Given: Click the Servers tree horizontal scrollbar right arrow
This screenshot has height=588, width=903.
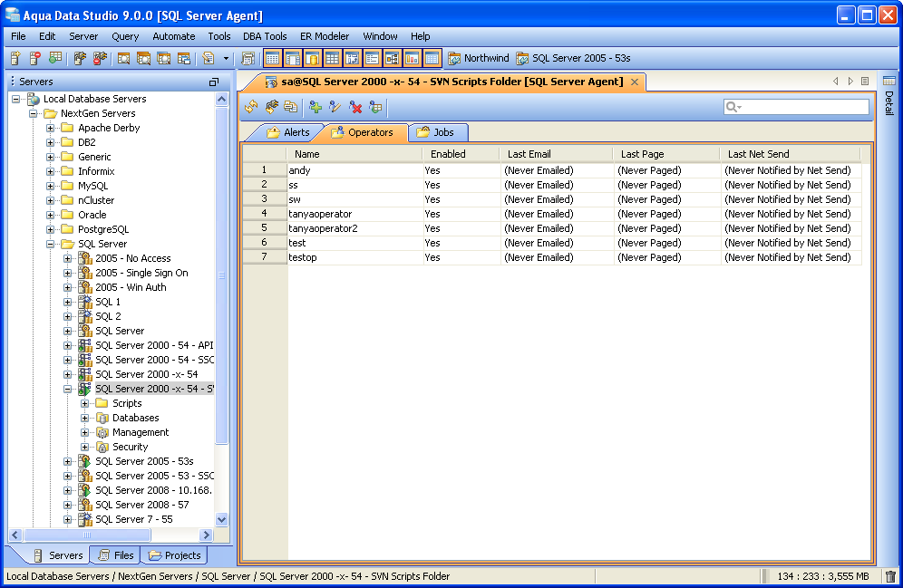Looking at the screenshot, I should 206,535.
